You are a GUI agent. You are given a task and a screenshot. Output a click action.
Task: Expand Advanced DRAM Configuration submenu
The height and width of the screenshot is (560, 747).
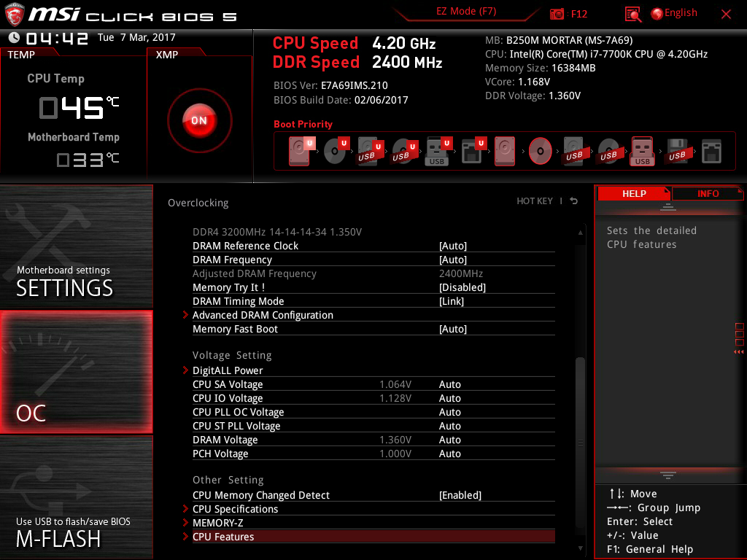[x=263, y=315]
